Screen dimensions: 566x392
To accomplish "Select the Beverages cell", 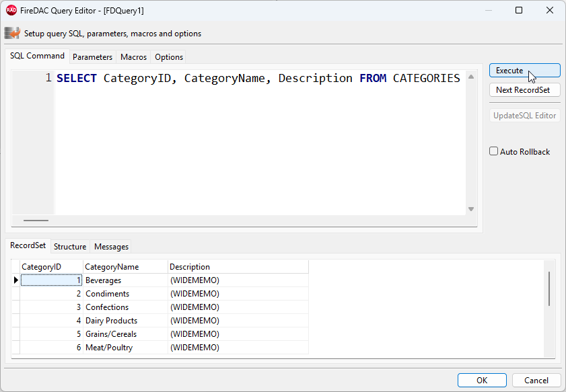I will [125, 280].
